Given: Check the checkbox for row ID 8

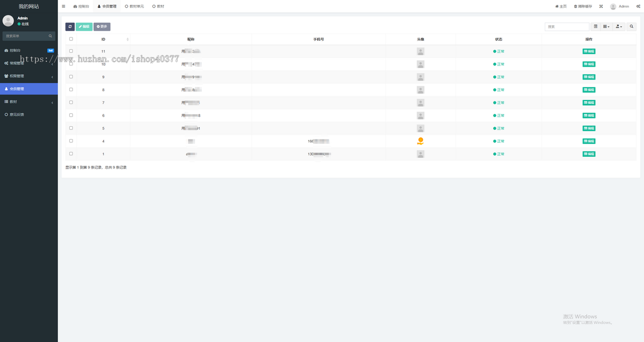Looking at the screenshot, I should [x=71, y=90].
